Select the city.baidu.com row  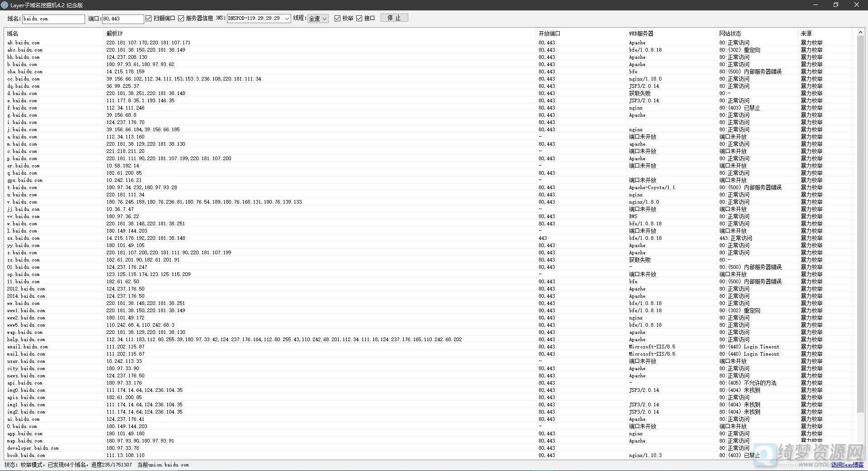coord(429,368)
